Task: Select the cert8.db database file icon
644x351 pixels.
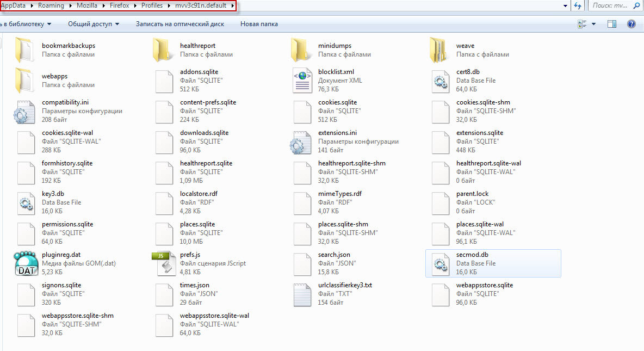Action: (x=440, y=81)
